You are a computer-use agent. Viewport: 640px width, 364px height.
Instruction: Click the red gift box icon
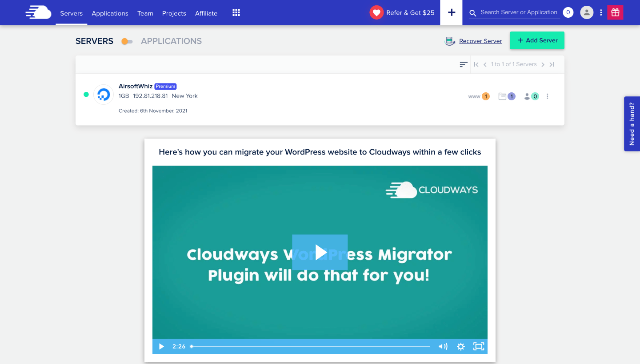coord(615,12)
